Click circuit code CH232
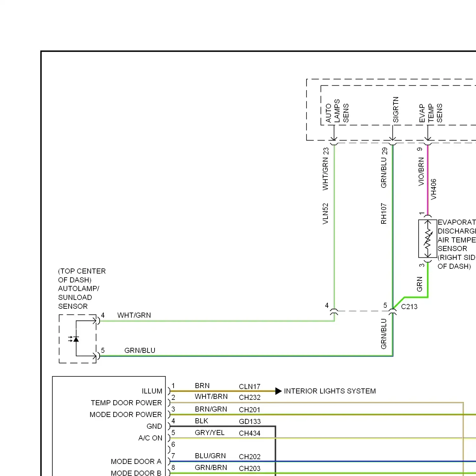The height and width of the screenshot is (476, 476). tap(249, 397)
